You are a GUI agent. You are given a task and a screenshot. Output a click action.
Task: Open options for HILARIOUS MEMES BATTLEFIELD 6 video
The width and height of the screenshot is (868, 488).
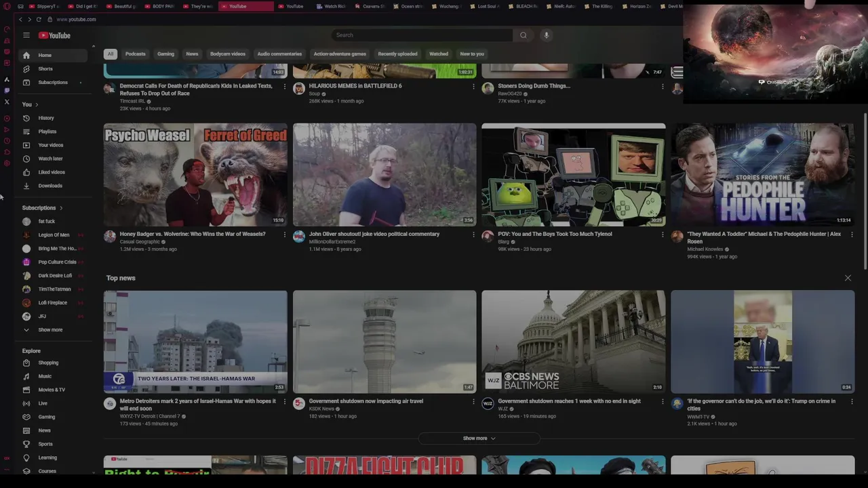[x=473, y=87]
